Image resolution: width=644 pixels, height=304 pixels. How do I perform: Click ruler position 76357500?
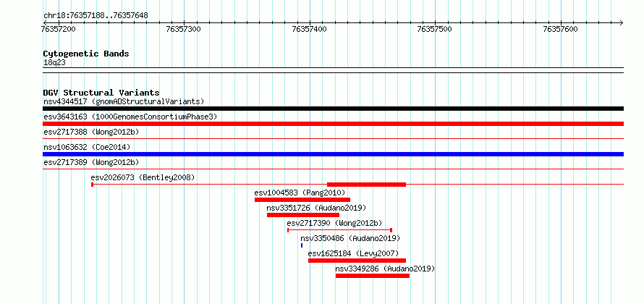pyautogui.click(x=435, y=29)
